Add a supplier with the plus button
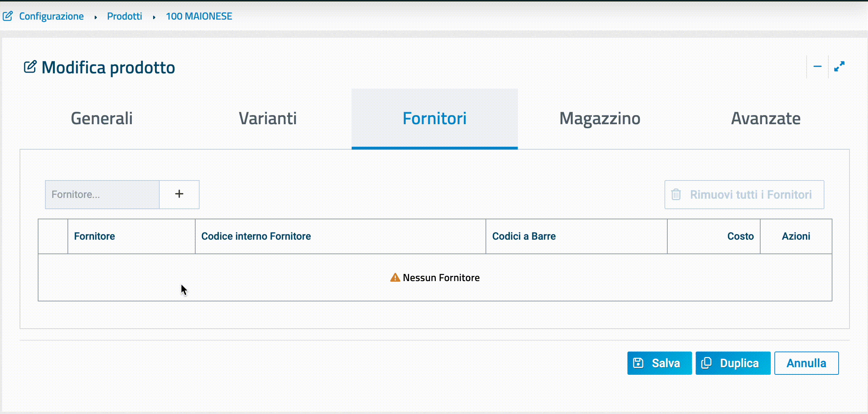868x414 pixels. point(179,195)
